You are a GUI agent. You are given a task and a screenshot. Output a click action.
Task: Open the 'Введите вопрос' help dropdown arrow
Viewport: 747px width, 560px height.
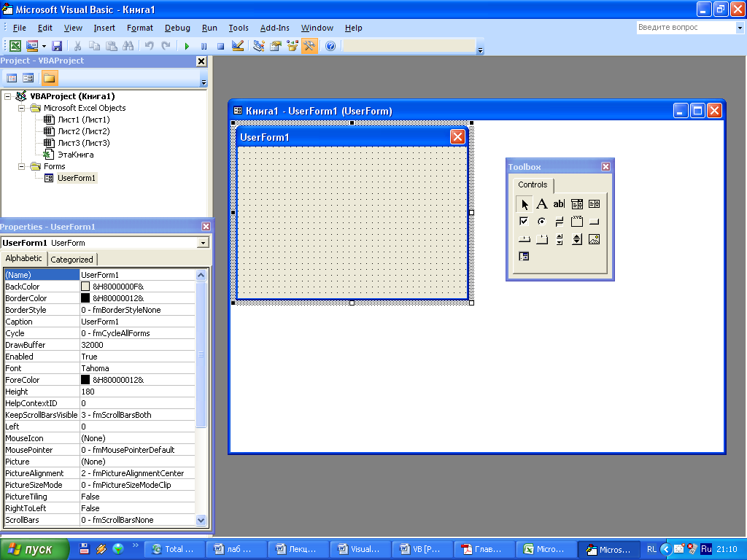pos(740,28)
